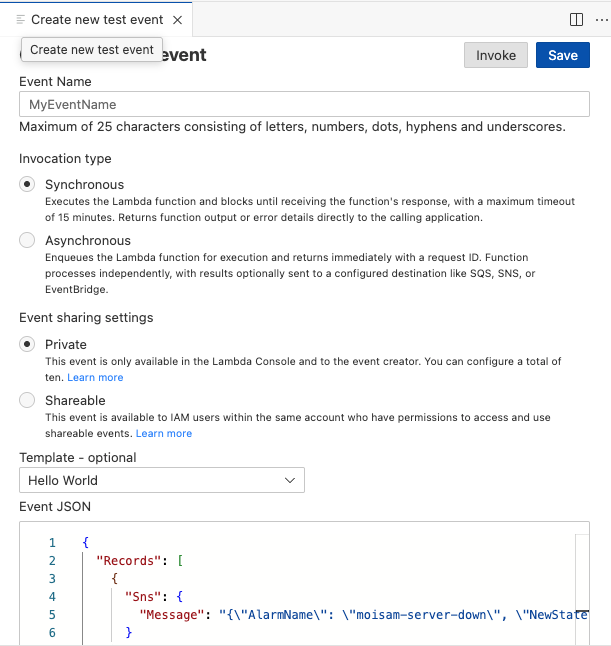Screen dimensions: 611x646
Task: Choose Private event sharing
Action: pos(27,344)
